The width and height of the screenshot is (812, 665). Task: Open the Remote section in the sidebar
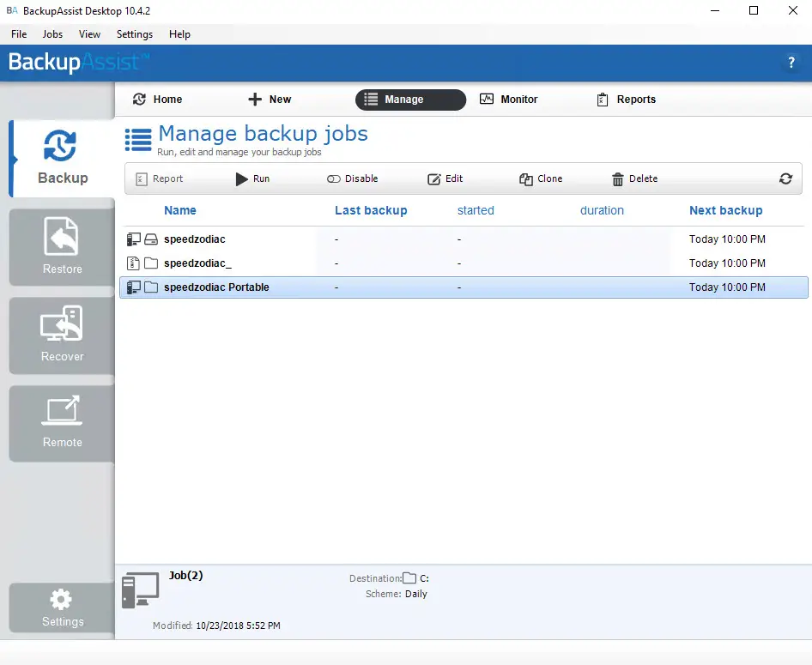(x=62, y=423)
